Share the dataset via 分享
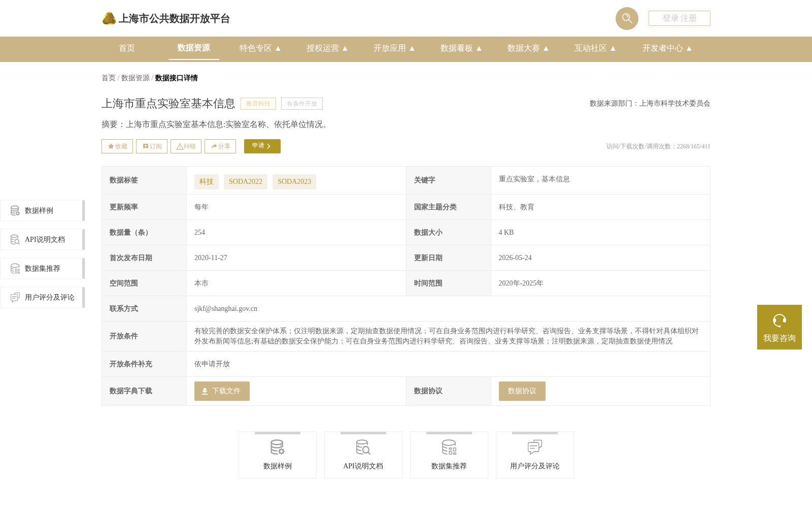Screen dimensions: 812x508 point(220,146)
